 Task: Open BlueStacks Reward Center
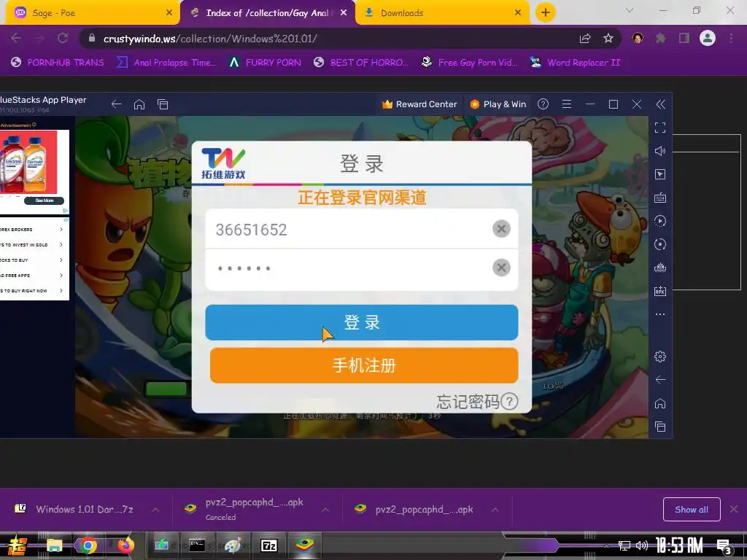[419, 104]
